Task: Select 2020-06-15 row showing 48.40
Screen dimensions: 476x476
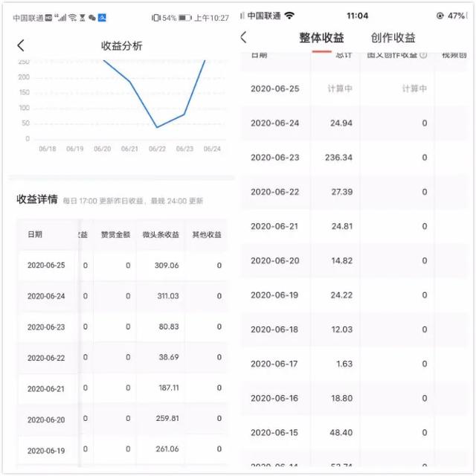Action: [x=275, y=433]
